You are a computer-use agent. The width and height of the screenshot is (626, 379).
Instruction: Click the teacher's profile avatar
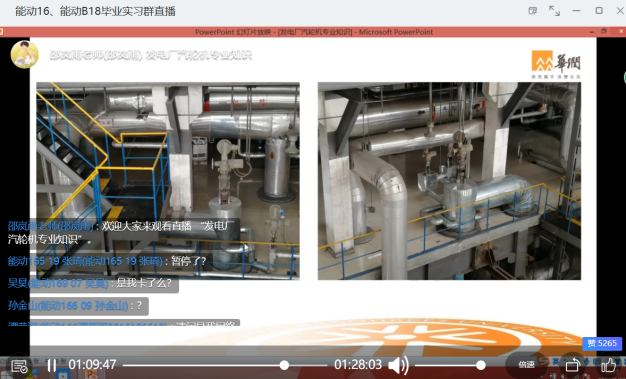[x=25, y=54]
